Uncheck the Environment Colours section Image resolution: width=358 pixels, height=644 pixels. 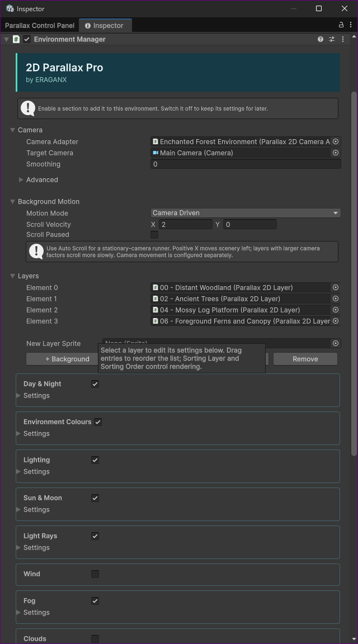click(x=98, y=422)
